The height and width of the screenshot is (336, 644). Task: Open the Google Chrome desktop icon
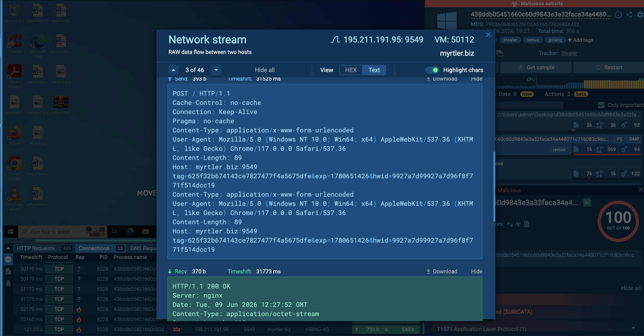14,168
